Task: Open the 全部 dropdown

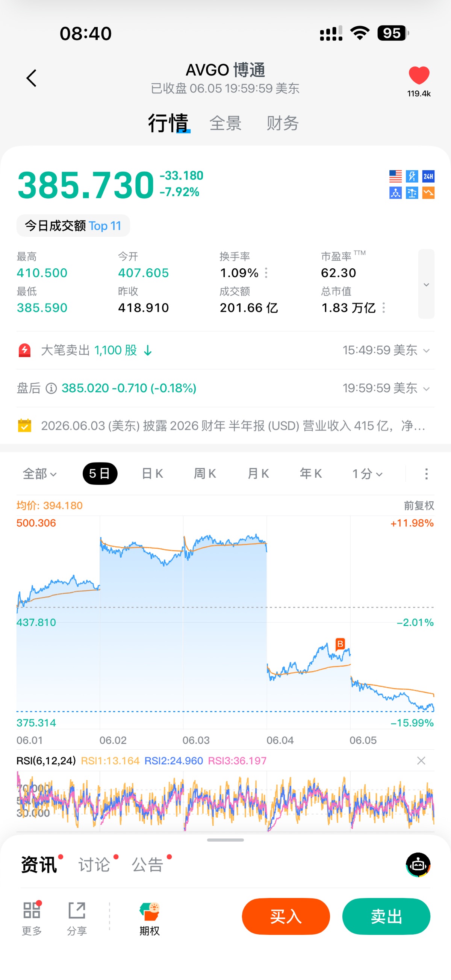Action: 39,473
